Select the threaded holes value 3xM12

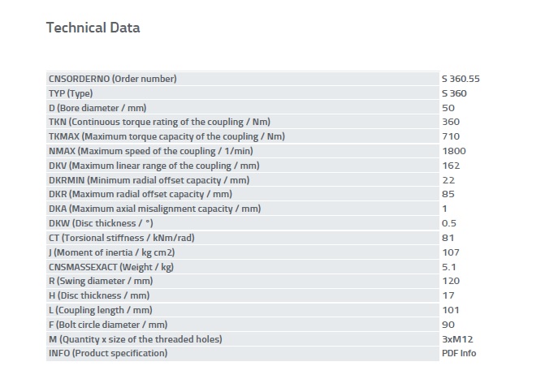point(457,339)
